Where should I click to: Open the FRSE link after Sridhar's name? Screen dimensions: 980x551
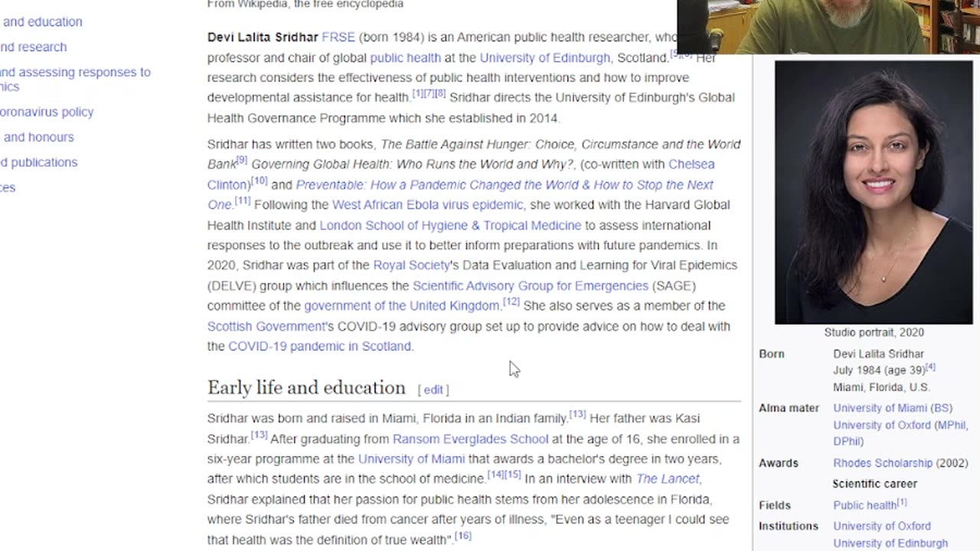[338, 37]
